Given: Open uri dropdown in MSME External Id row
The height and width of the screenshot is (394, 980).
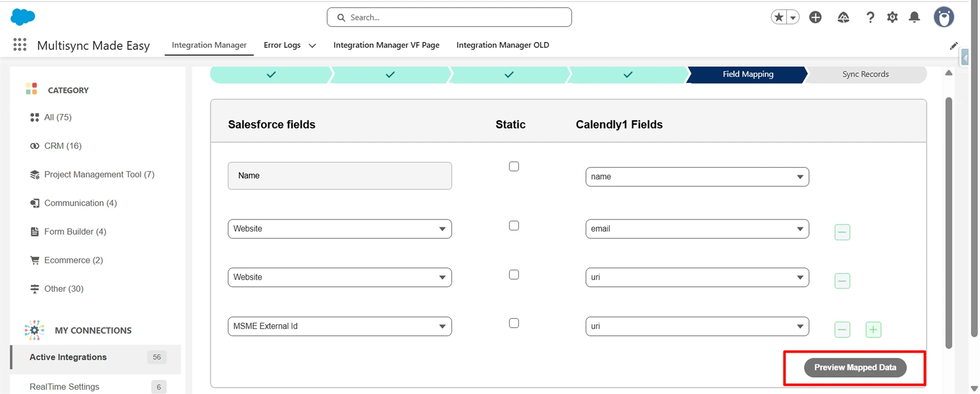Looking at the screenshot, I should pos(697,326).
